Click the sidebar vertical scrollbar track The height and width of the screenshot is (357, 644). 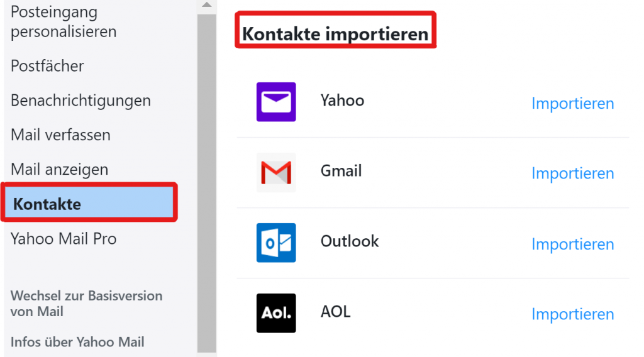click(x=206, y=184)
